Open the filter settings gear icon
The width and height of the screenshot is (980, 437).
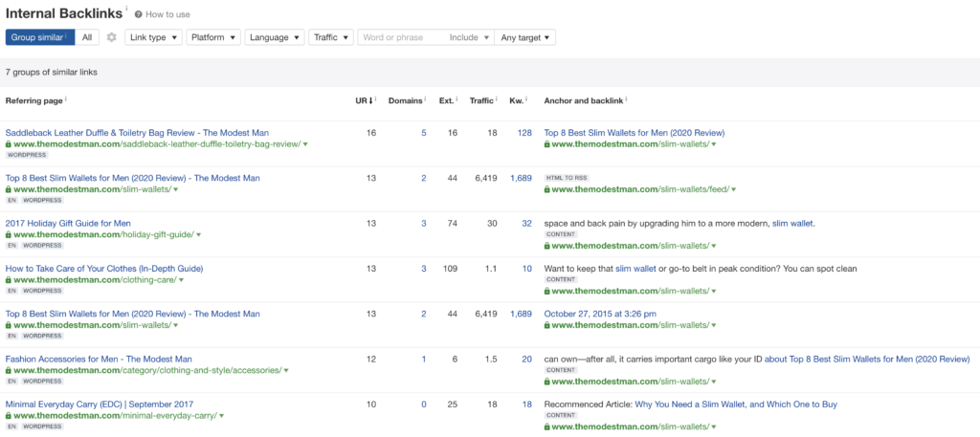[x=112, y=37]
